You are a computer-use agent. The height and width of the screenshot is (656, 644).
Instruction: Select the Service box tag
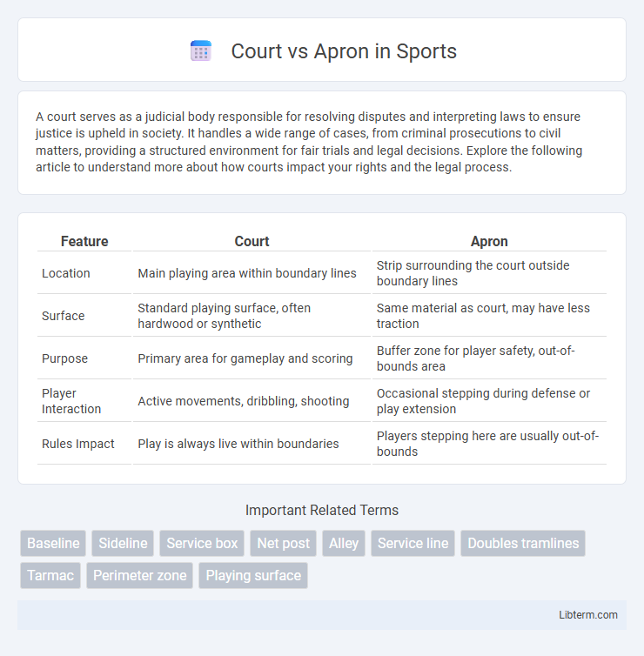[202, 543]
